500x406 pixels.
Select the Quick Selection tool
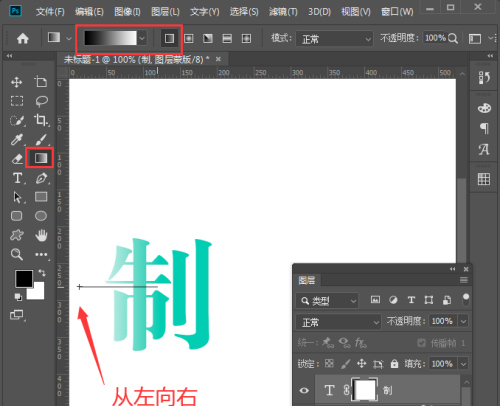17,120
